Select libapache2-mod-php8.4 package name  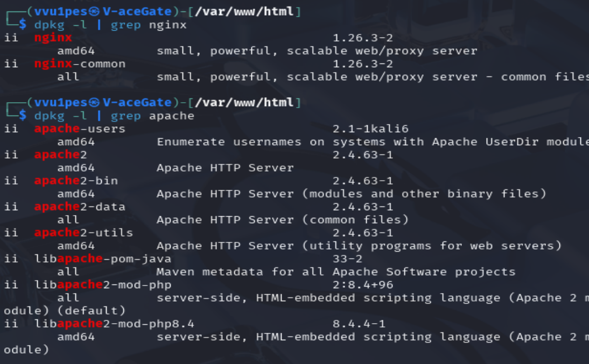coord(114,324)
